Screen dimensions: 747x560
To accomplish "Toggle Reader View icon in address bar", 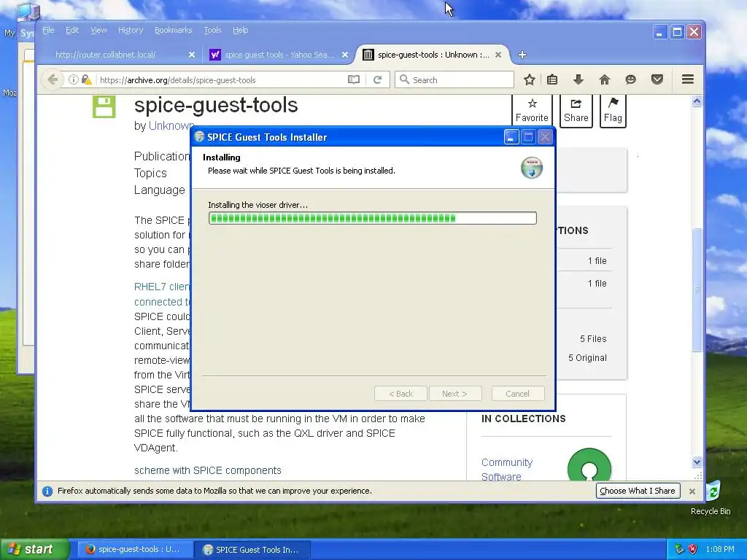I will (354, 79).
